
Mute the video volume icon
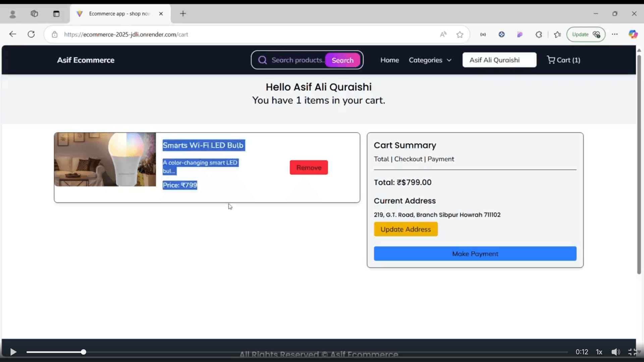[615, 352]
